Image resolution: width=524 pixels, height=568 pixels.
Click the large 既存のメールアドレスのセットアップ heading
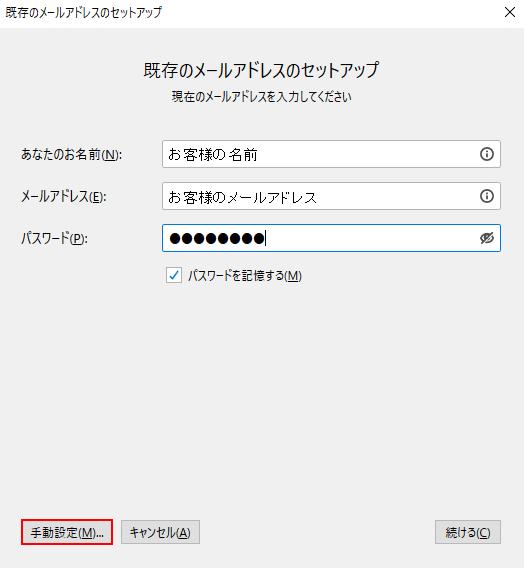[x=261, y=70]
